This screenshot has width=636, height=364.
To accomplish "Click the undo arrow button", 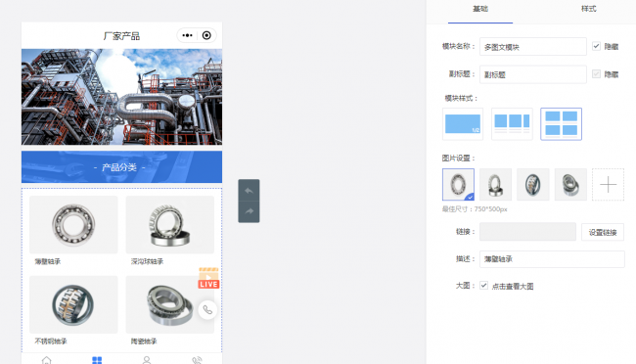I will coord(249,191).
